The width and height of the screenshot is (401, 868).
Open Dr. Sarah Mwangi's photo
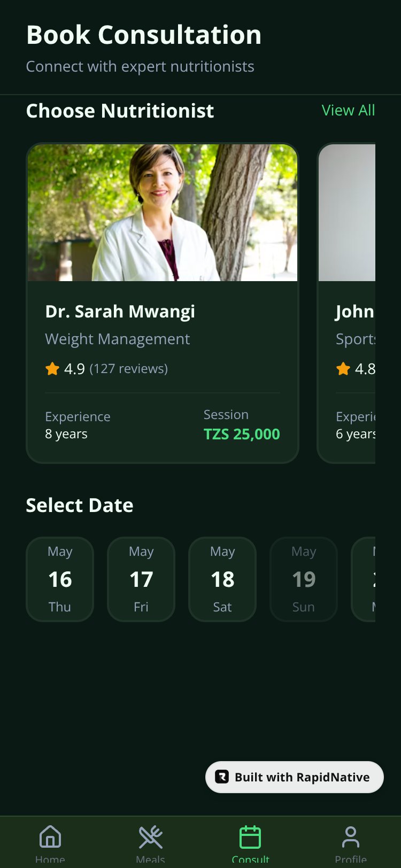(x=163, y=212)
